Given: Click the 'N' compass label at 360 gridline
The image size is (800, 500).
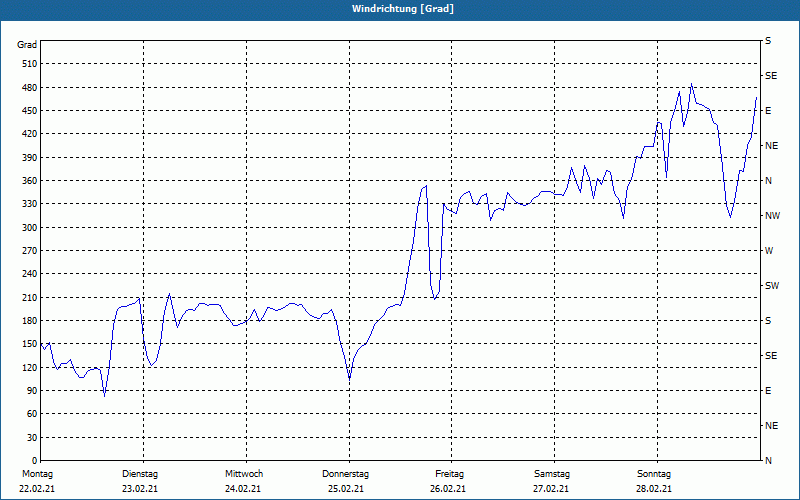Looking at the screenshot, I should pyautogui.click(x=768, y=181).
